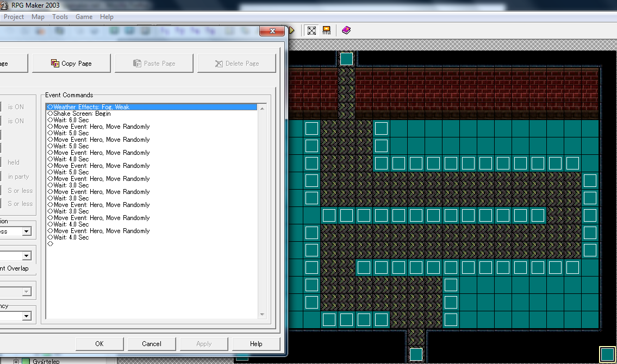The height and width of the screenshot is (364, 617).
Task: Click the Cancel button
Action: [152, 344]
